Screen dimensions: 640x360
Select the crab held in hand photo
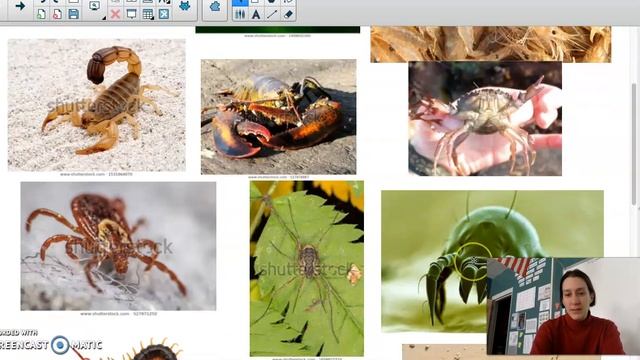point(485,119)
